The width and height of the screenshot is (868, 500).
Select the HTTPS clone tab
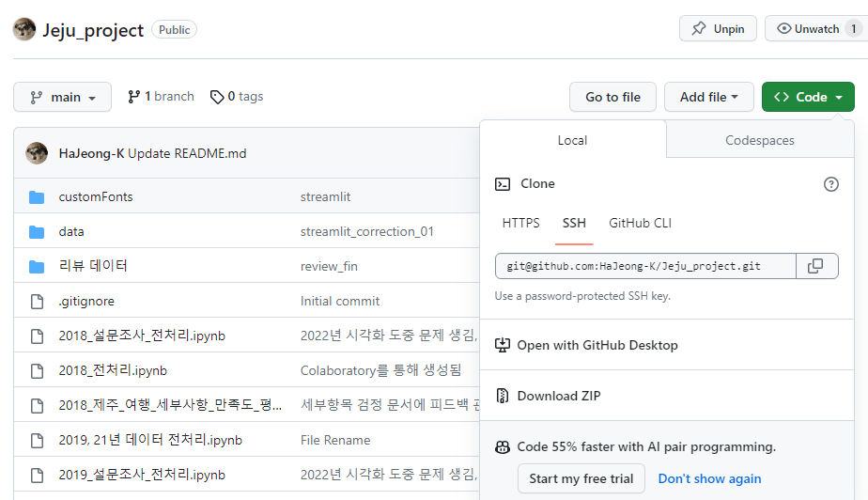520,223
